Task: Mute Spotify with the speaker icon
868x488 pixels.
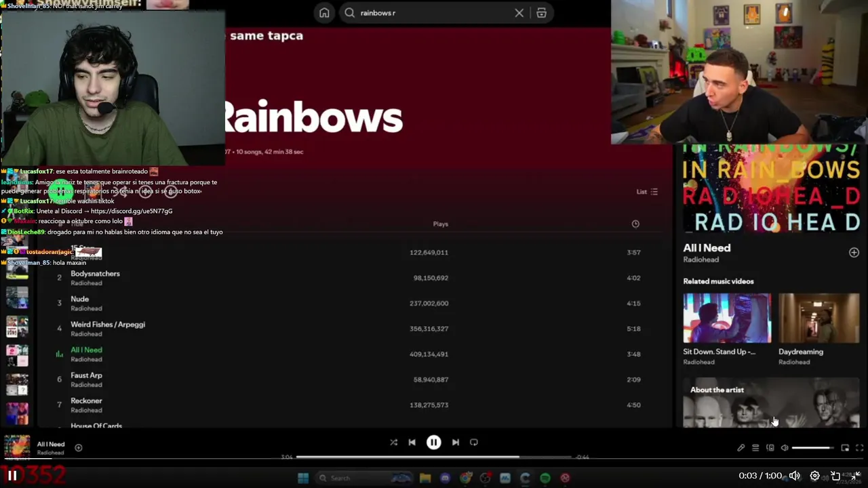Action: 785,447
